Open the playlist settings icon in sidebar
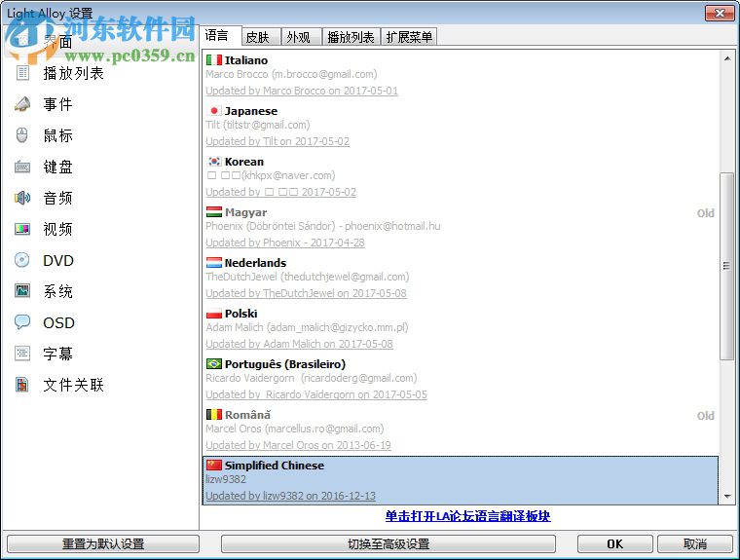Screen dimensions: 740x560 coord(22,73)
